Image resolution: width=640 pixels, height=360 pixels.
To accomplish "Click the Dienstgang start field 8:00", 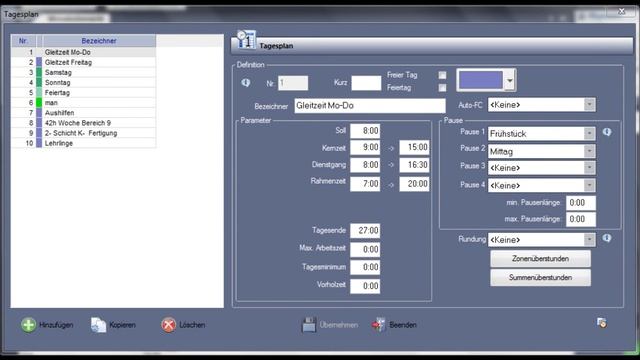I will [x=365, y=165].
